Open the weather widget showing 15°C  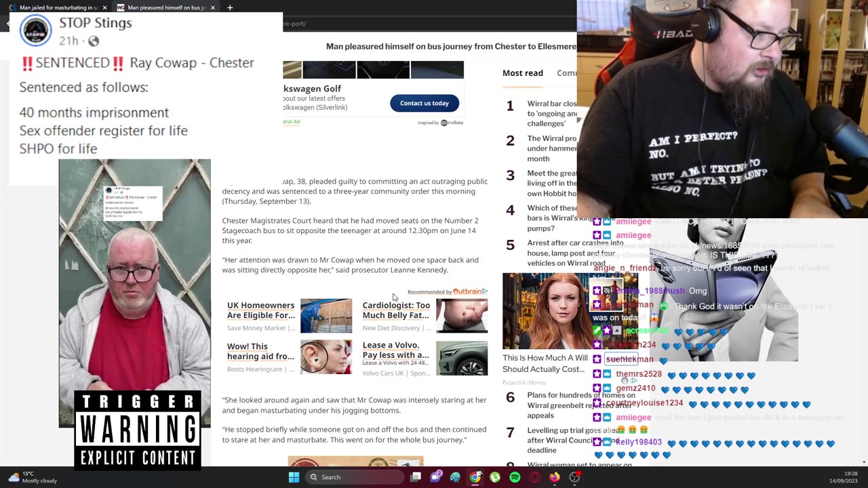[33, 477]
